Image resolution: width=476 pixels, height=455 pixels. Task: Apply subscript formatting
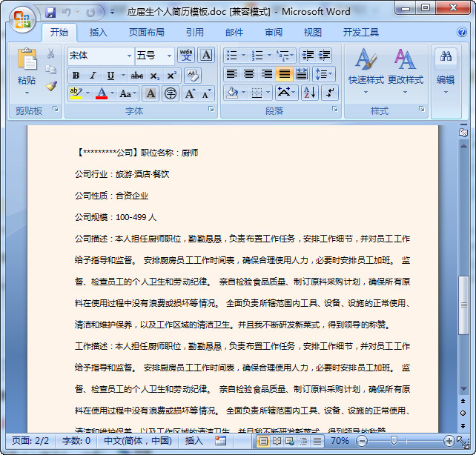154,76
